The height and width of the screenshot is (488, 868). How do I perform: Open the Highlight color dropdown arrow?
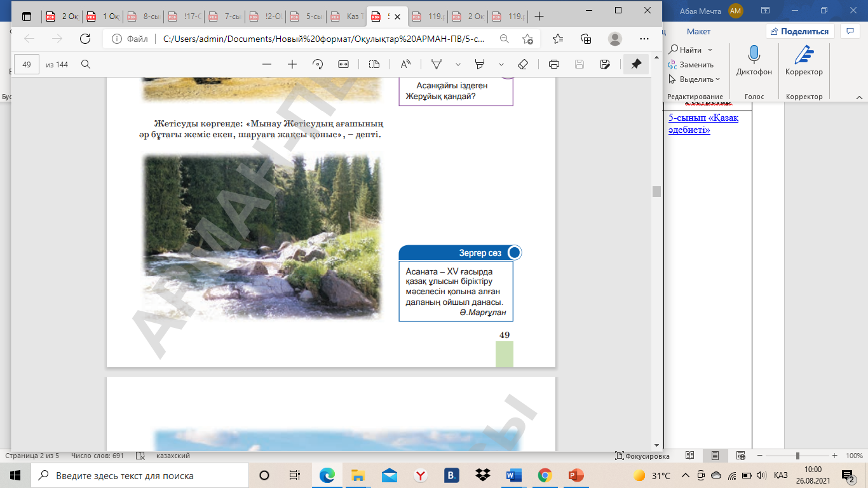tap(501, 64)
